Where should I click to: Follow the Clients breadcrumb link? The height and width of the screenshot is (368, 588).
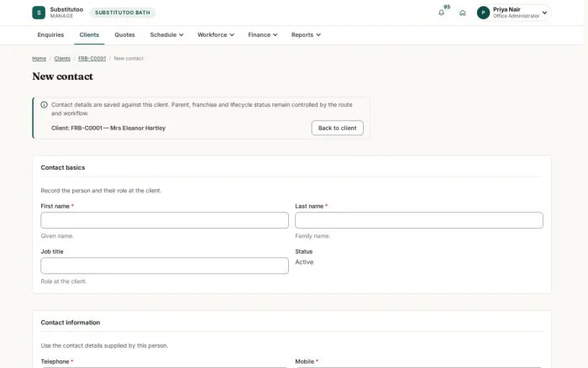pyautogui.click(x=62, y=59)
